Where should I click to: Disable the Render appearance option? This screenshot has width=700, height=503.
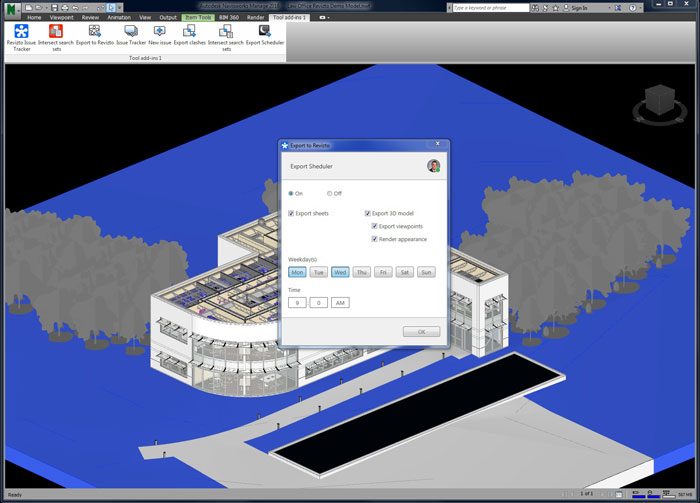pos(375,239)
